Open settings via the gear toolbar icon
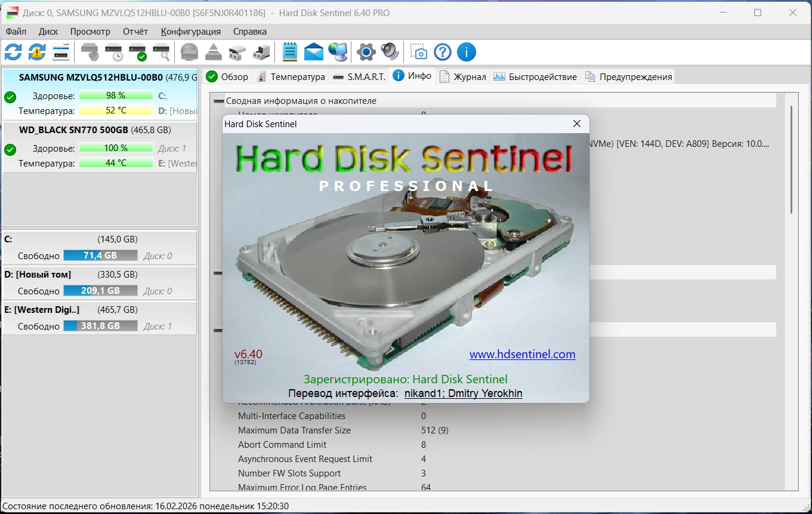The image size is (812, 514). (x=366, y=52)
